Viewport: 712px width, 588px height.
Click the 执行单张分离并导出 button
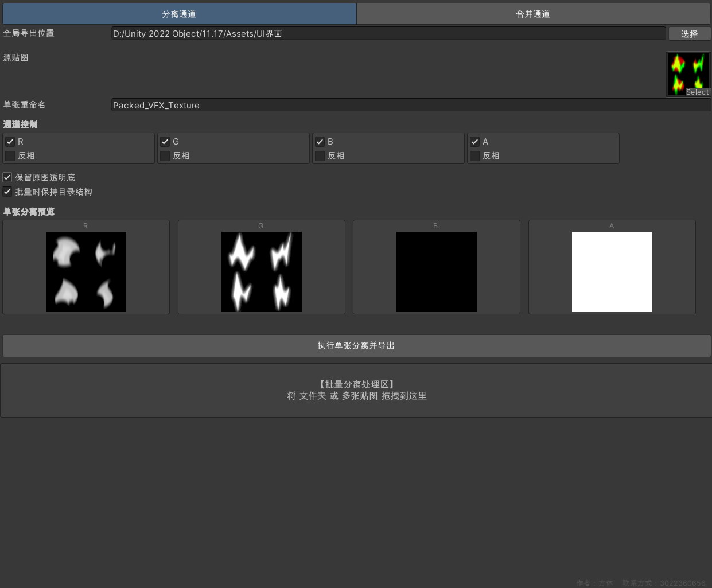point(356,346)
